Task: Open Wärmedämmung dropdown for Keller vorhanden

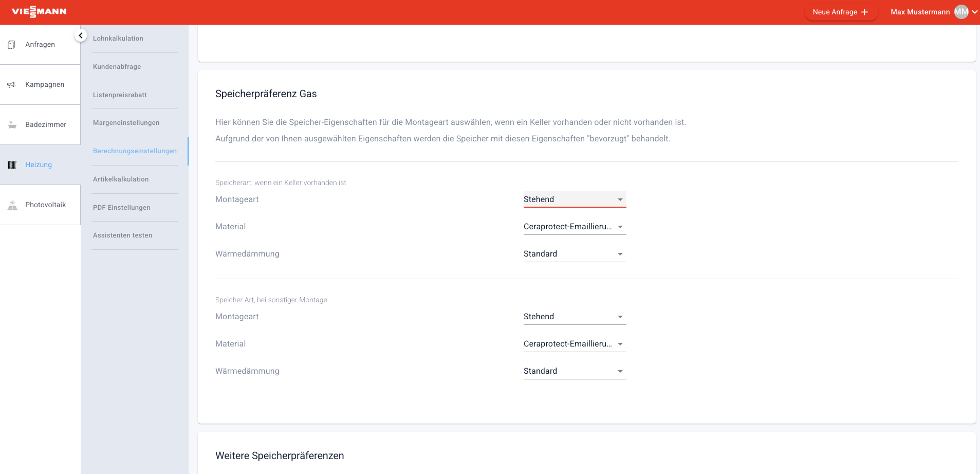Action: click(574, 254)
